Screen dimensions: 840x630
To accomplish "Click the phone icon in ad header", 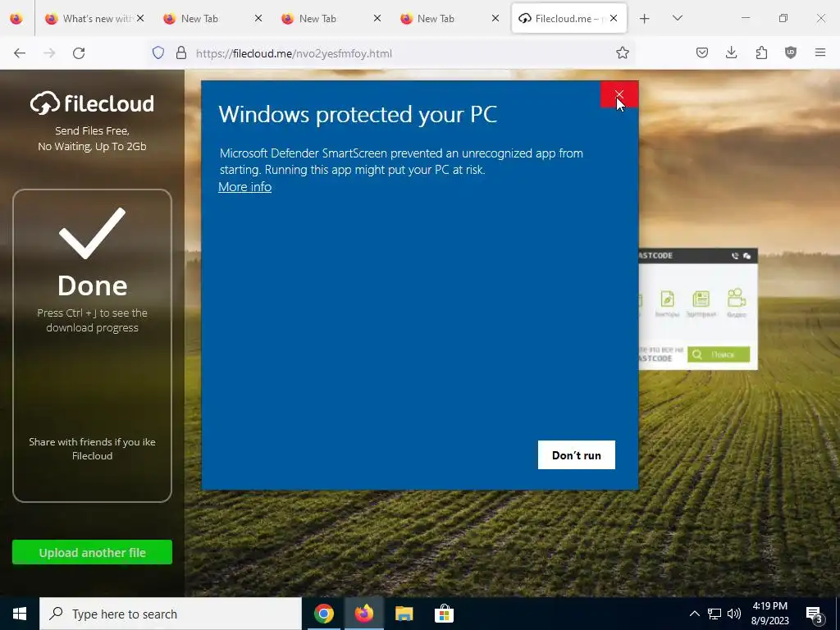I will [x=735, y=256].
